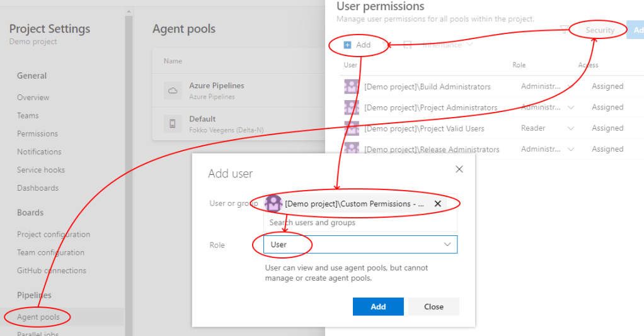Open Teams settings page

click(x=28, y=115)
